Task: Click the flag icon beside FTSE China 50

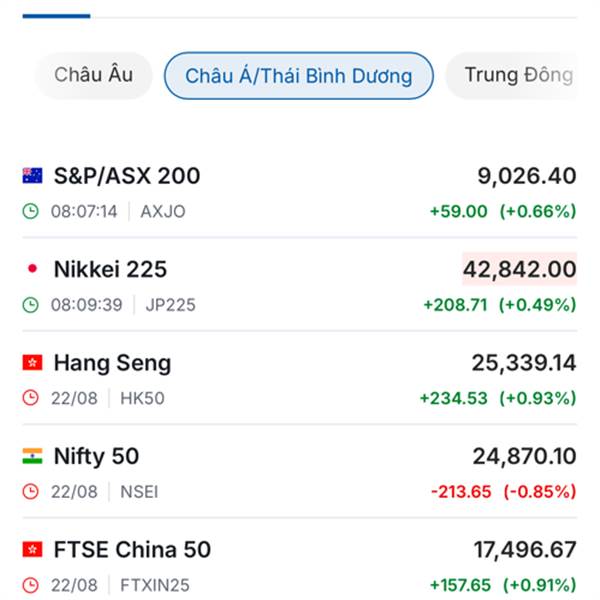Action: click(x=32, y=549)
